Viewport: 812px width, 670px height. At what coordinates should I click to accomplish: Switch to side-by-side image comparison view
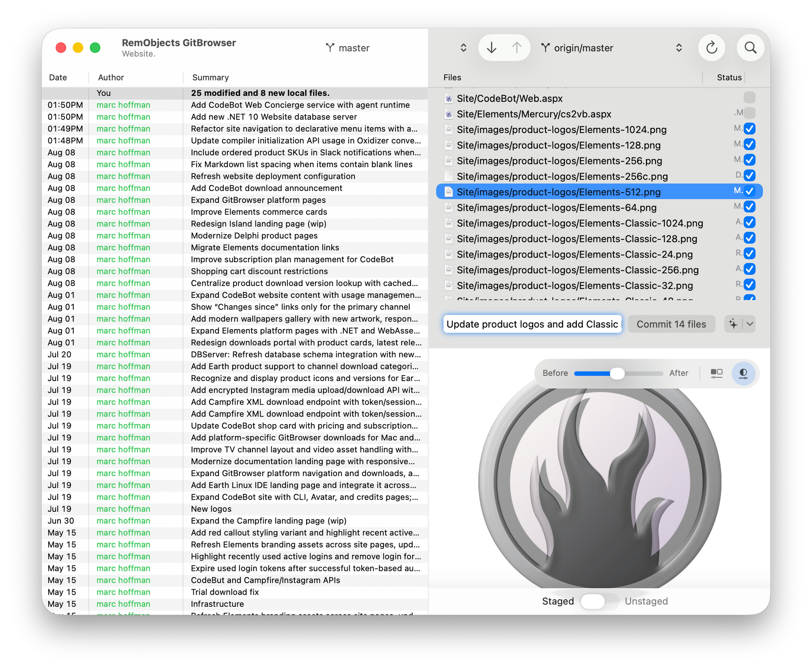click(717, 373)
